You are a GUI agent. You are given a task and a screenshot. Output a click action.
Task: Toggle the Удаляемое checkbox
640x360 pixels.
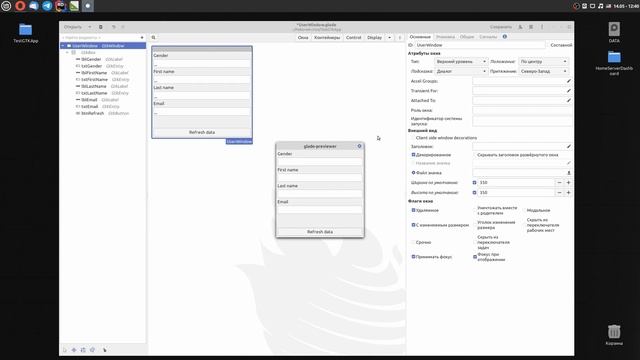(413, 210)
